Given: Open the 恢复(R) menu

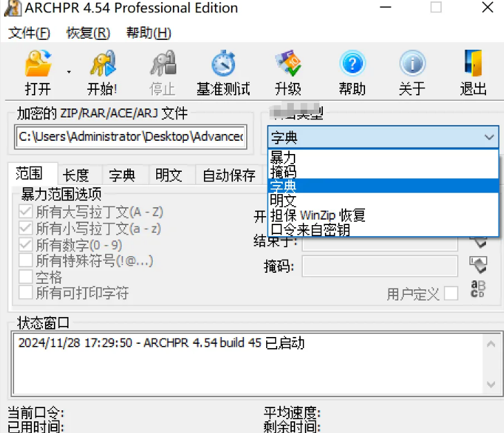Looking at the screenshot, I should coord(88,33).
